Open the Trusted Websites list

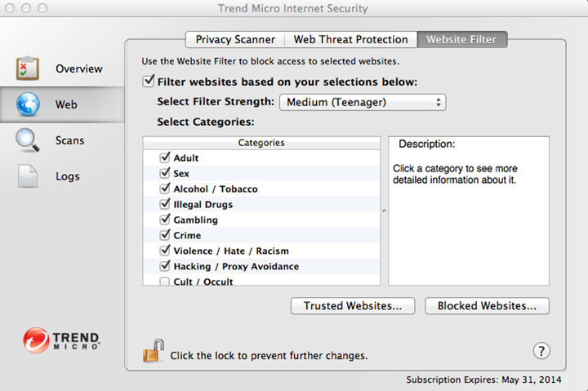353,306
